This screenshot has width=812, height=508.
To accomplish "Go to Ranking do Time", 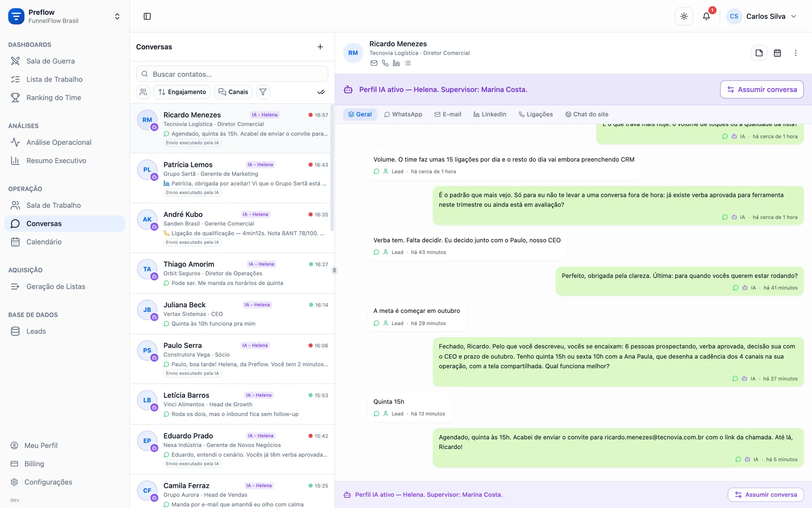I will coord(65,98).
